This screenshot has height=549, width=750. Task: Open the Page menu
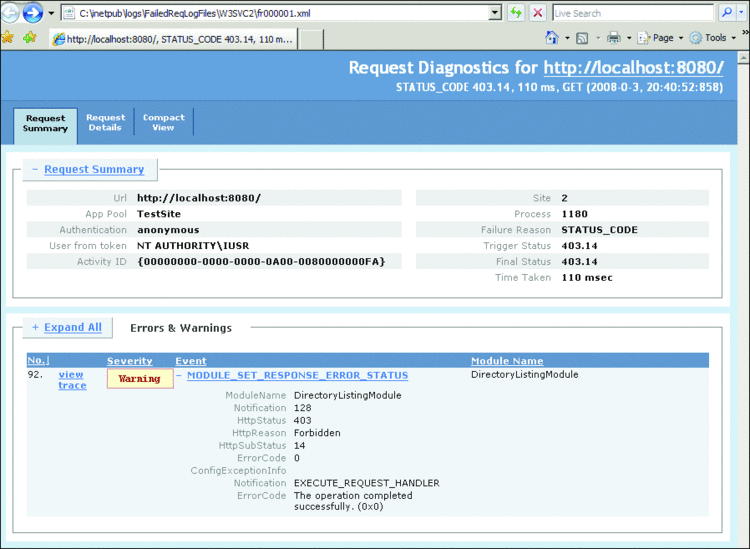(x=661, y=38)
